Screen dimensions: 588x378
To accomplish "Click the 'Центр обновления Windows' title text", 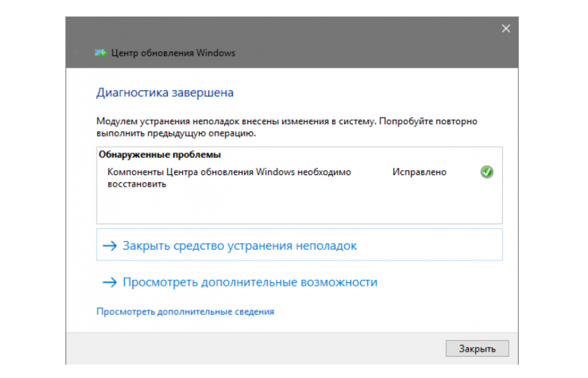I will 173,53.
